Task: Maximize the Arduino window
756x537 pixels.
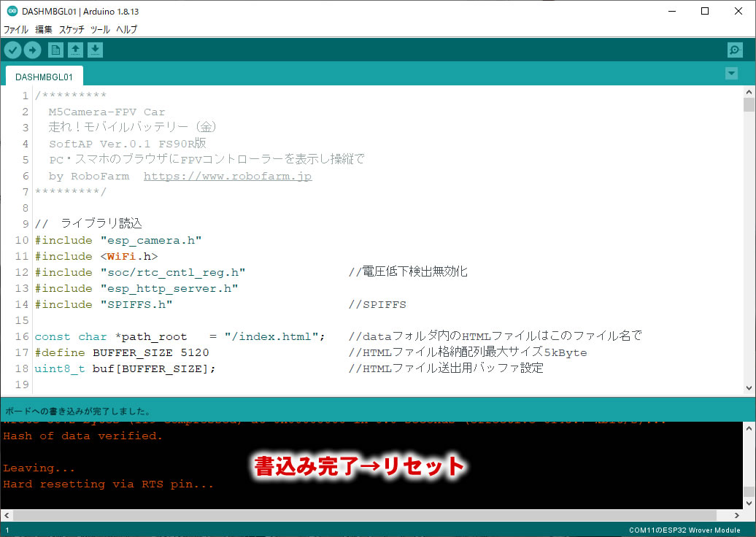Action: (x=705, y=11)
